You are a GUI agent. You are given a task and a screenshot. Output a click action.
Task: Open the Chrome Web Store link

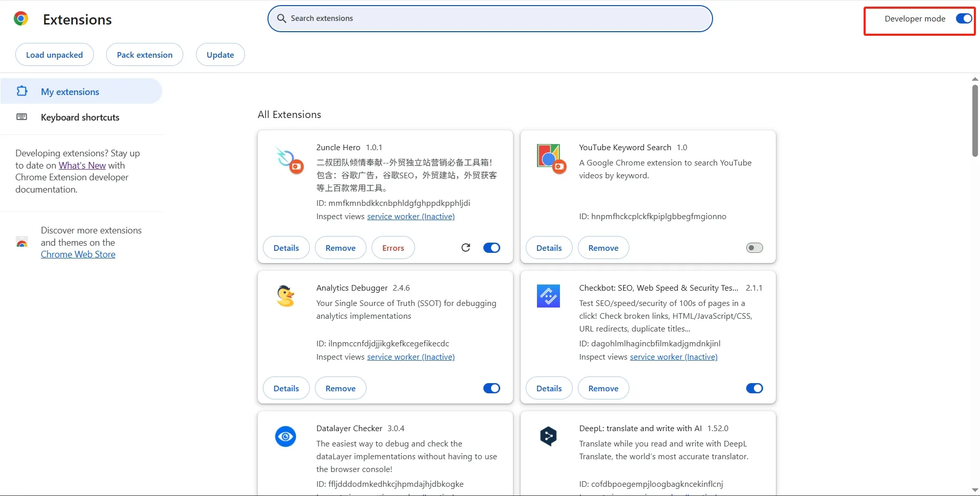click(78, 254)
